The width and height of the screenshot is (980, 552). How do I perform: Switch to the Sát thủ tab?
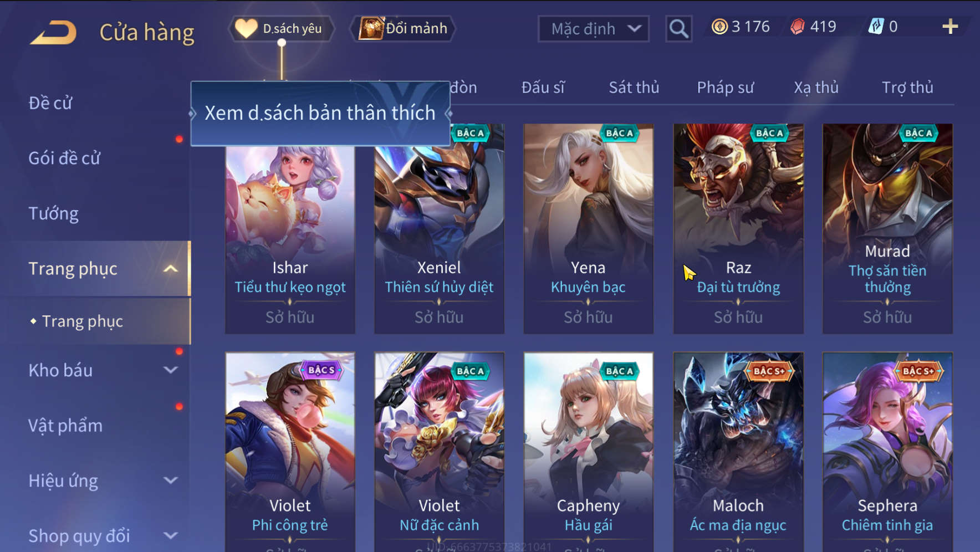tap(634, 88)
